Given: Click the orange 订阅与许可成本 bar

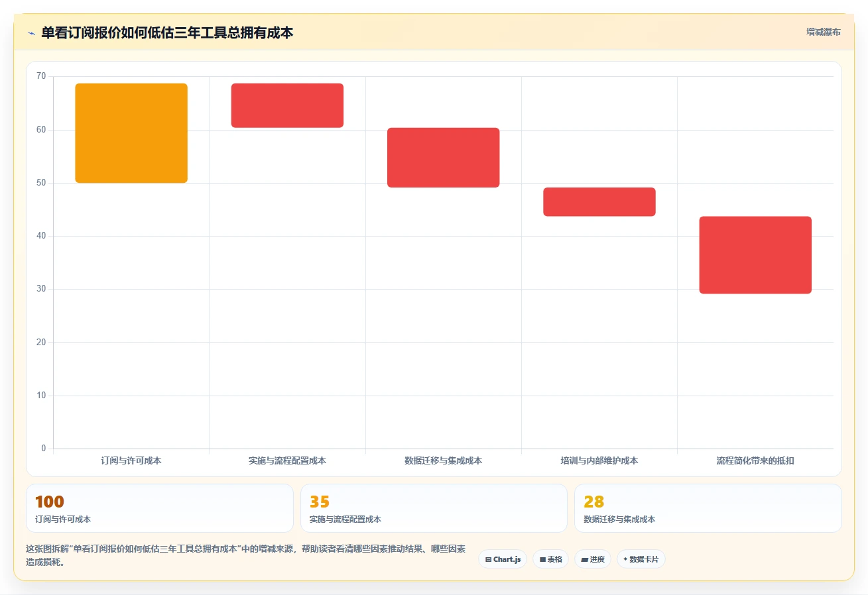Looking at the screenshot, I should pos(131,133).
